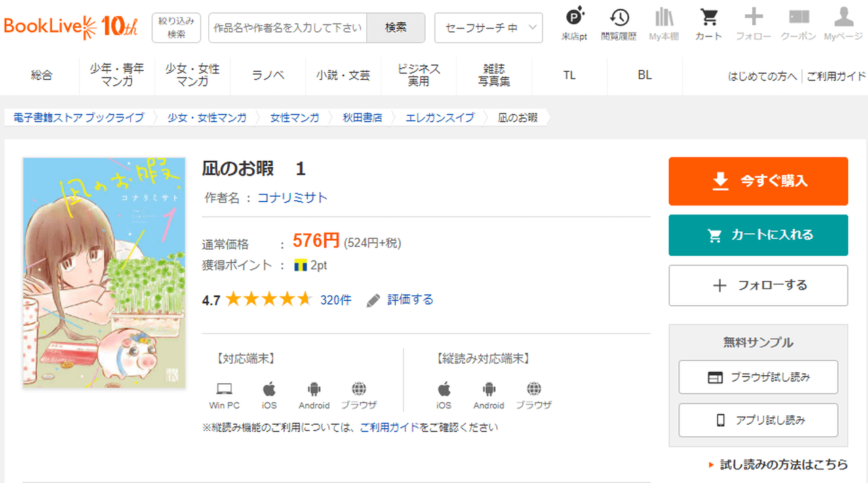Screen dimensions: 868x483
Task: Select the 少年・青年マンガ tab
Action: click(x=117, y=75)
